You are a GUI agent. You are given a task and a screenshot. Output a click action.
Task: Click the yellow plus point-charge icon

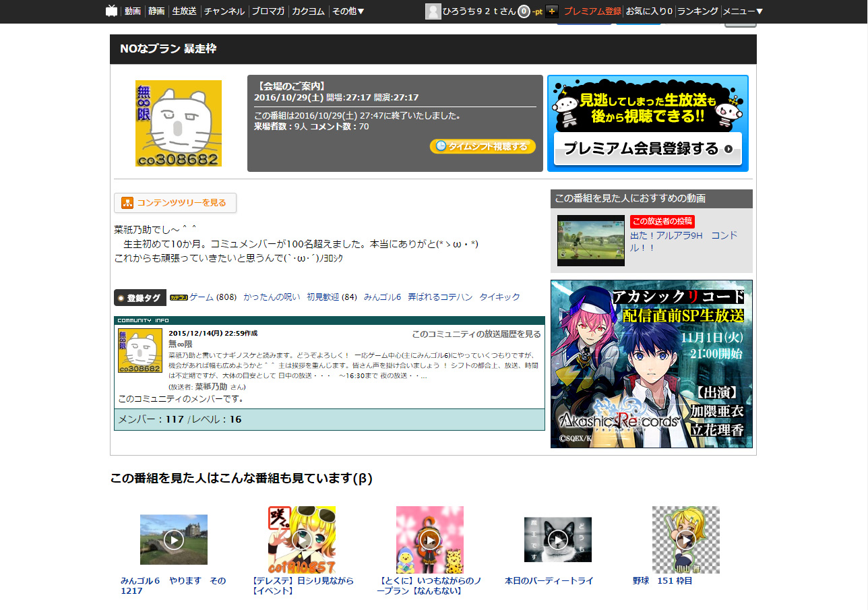(x=552, y=11)
